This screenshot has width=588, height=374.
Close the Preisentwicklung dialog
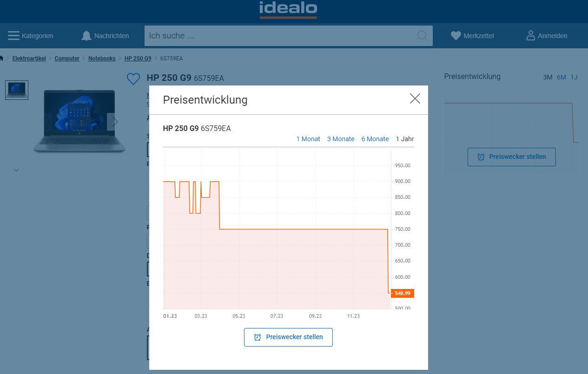(415, 98)
